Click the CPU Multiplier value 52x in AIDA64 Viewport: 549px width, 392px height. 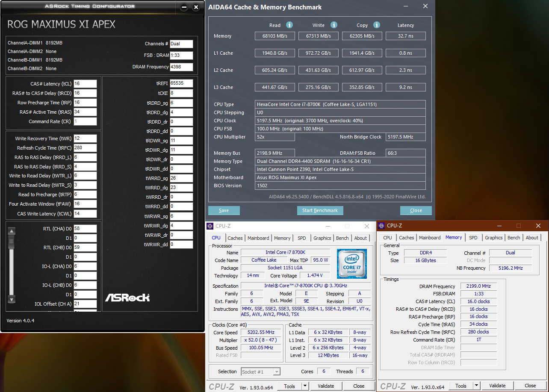point(275,137)
